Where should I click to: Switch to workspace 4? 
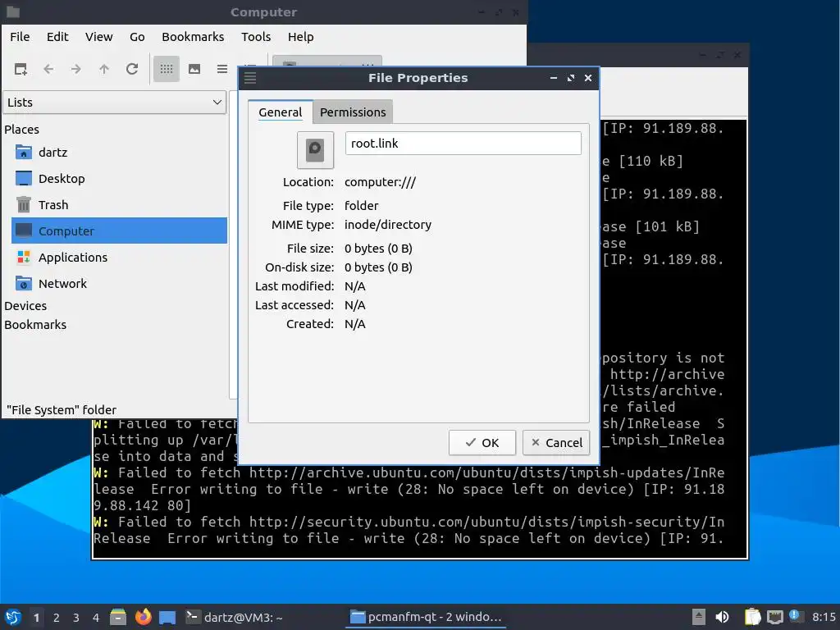pos(96,618)
